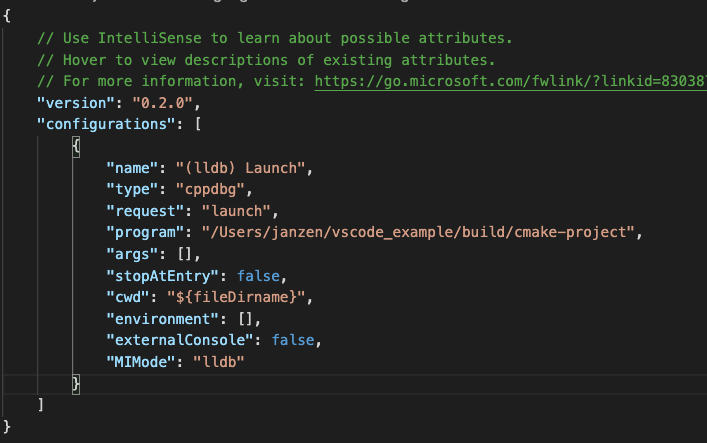This screenshot has height=443, width=707.
Task: Place cursor at highlighted closing brace of configuration
Action: pos(76,384)
